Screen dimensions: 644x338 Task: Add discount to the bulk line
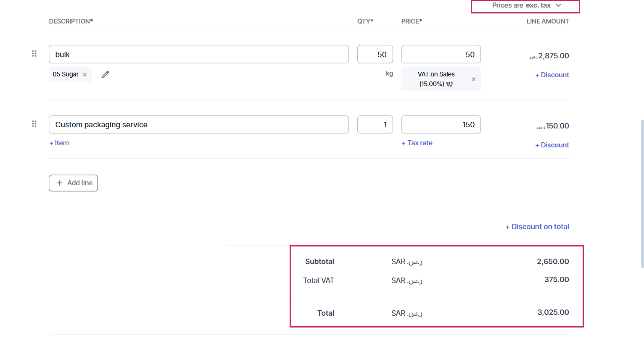552,75
